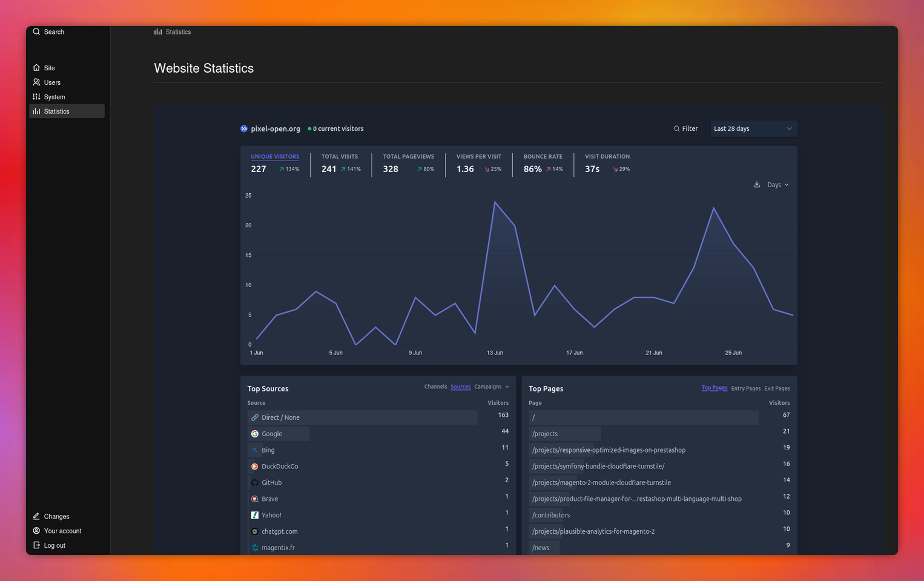Open System settings sliders icon
924x581 pixels.
36,97
